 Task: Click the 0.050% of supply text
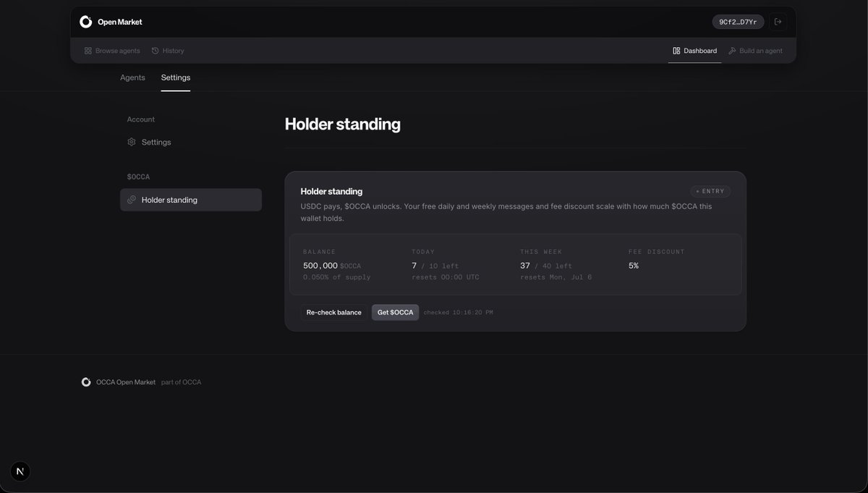point(336,277)
